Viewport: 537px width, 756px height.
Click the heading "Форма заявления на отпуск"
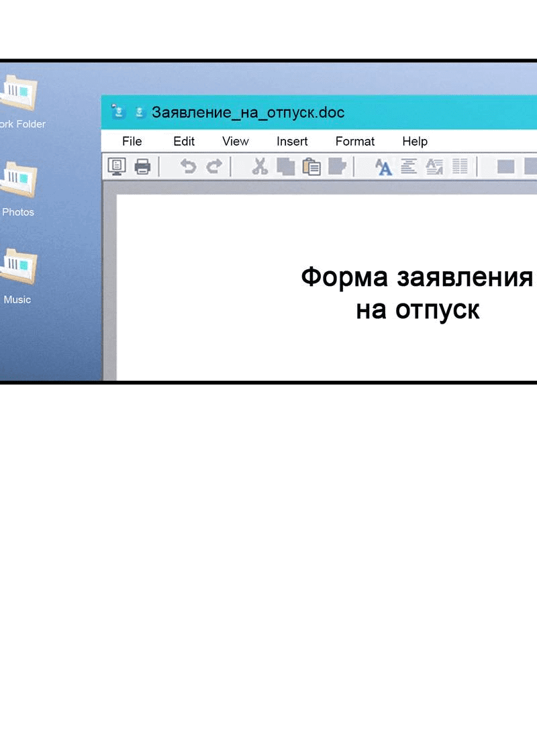[x=417, y=293]
